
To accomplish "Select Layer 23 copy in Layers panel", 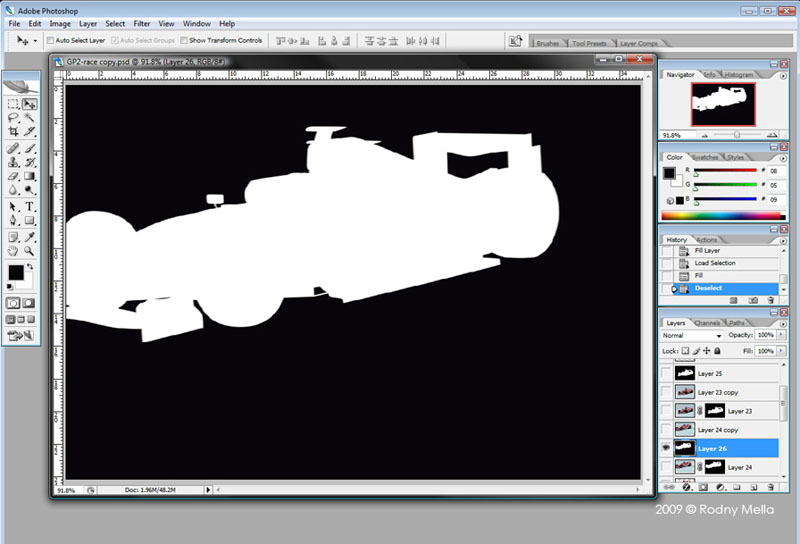I will (720, 392).
